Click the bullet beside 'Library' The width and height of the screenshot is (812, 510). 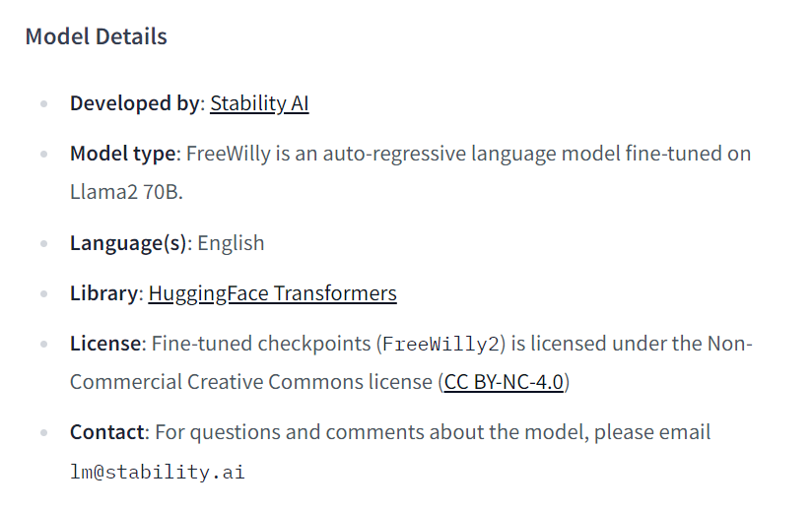(44, 293)
